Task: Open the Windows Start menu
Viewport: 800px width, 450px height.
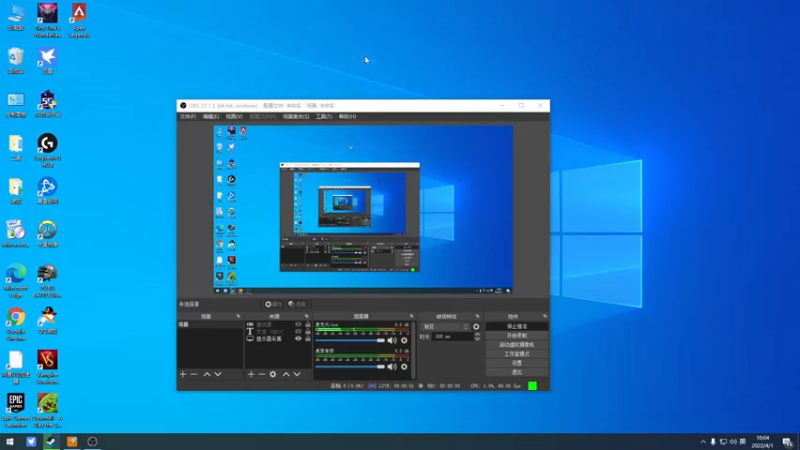Action: (x=10, y=442)
